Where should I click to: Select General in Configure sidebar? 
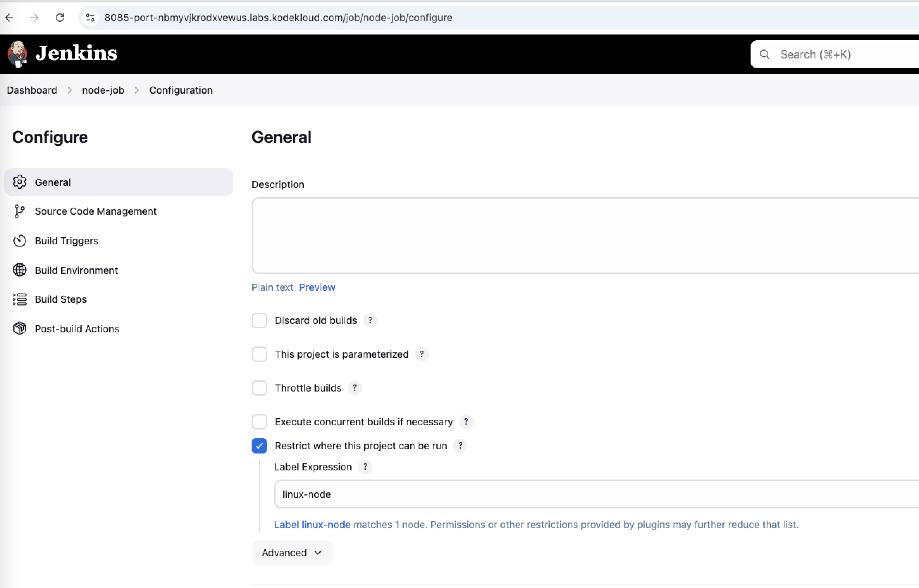point(118,182)
